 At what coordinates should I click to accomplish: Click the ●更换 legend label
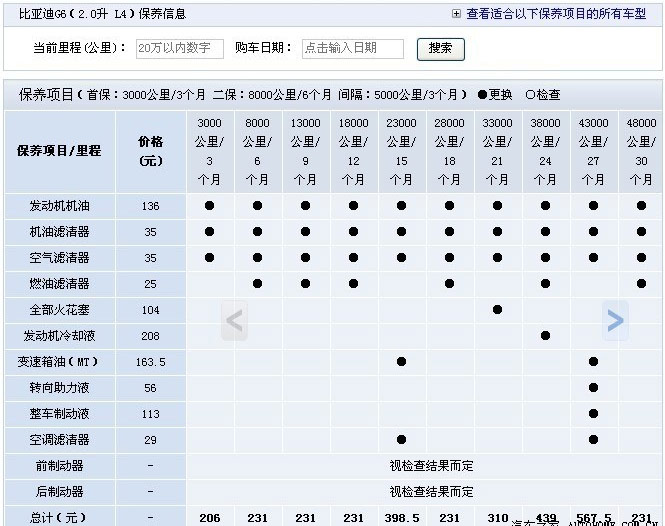(495, 95)
